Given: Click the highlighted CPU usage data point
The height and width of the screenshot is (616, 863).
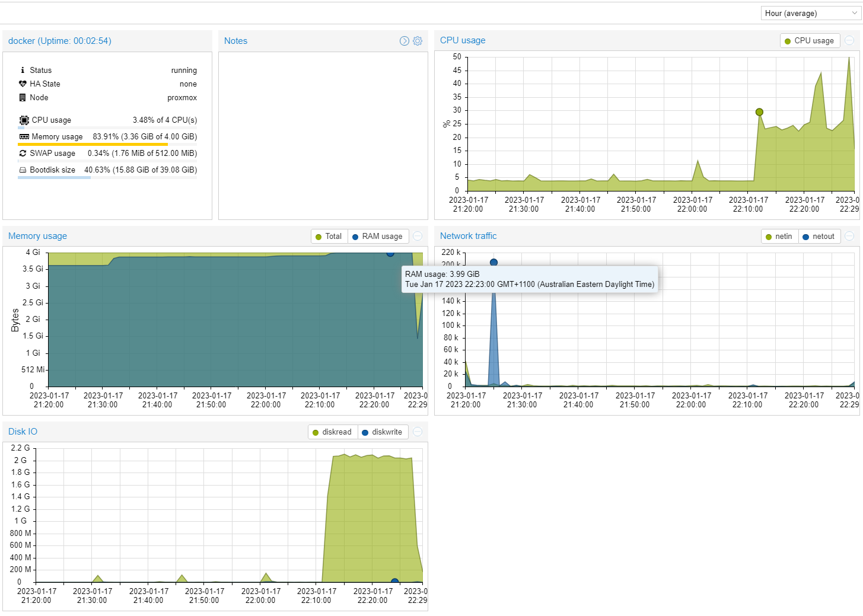Looking at the screenshot, I should point(759,111).
